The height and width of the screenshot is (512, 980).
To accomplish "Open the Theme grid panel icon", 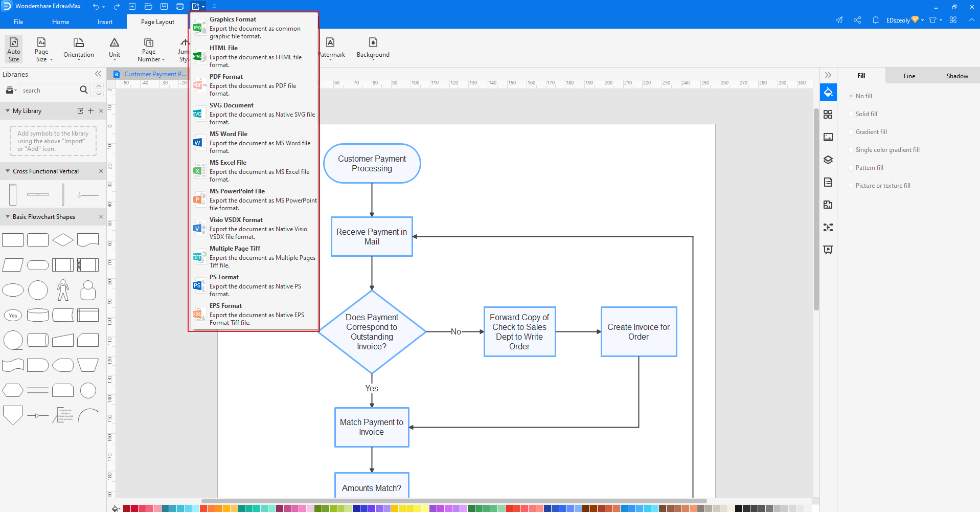I will [828, 115].
